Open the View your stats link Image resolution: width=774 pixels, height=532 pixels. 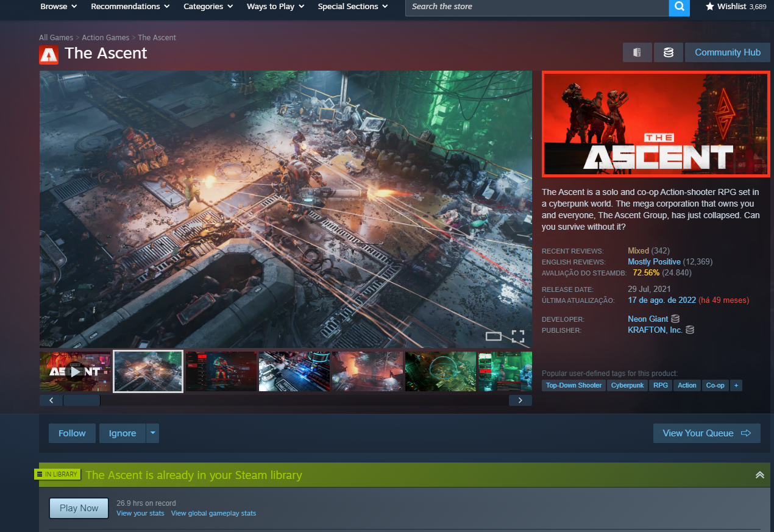140,513
